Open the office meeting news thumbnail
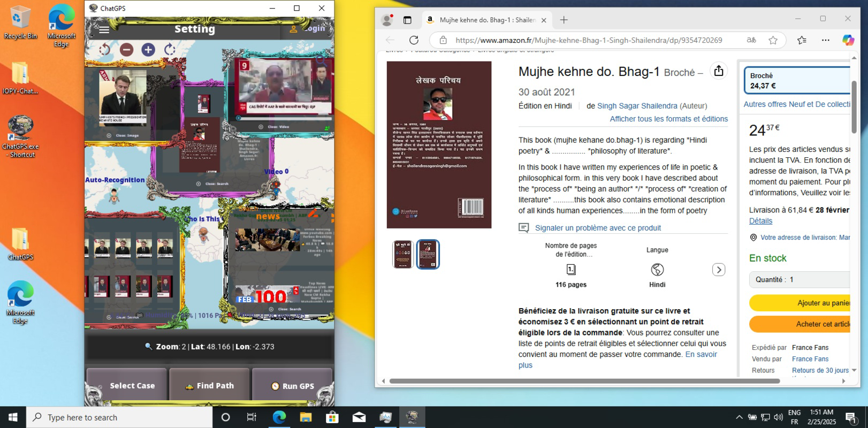This screenshot has height=428, width=868. tap(267, 240)
